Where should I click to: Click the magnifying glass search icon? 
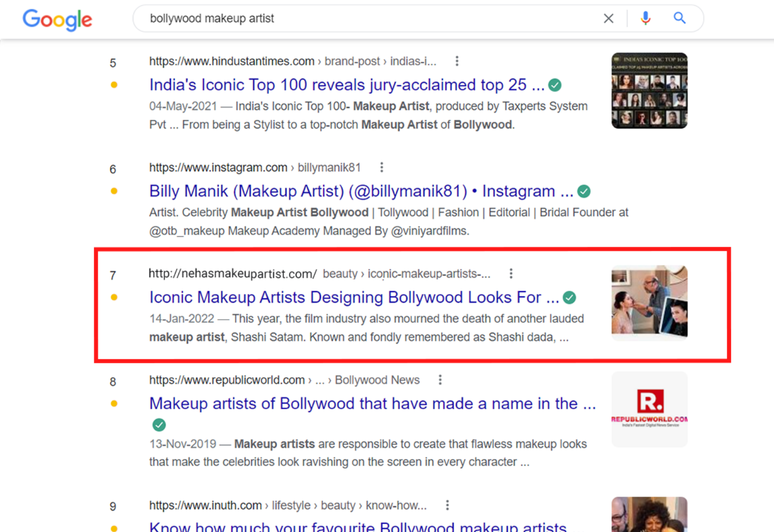(680, 18)
